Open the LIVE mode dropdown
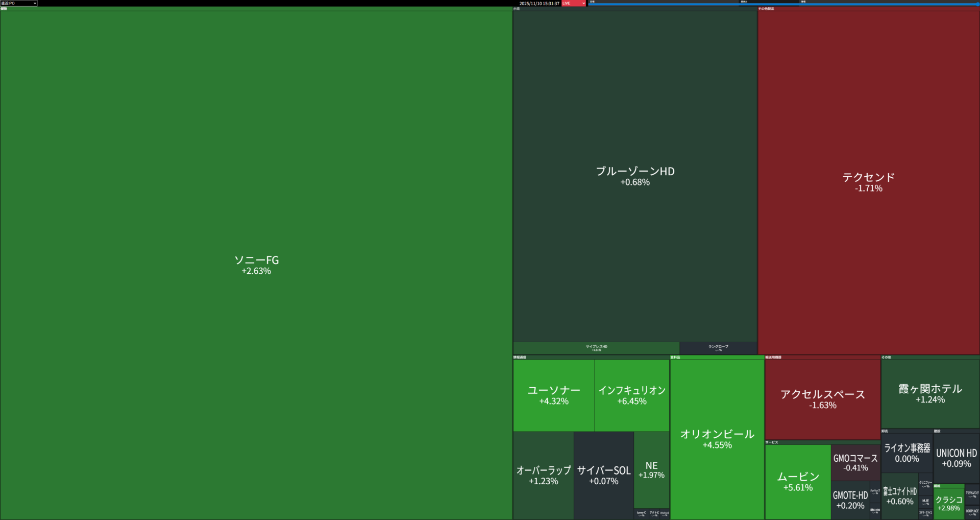 point(574,3)
